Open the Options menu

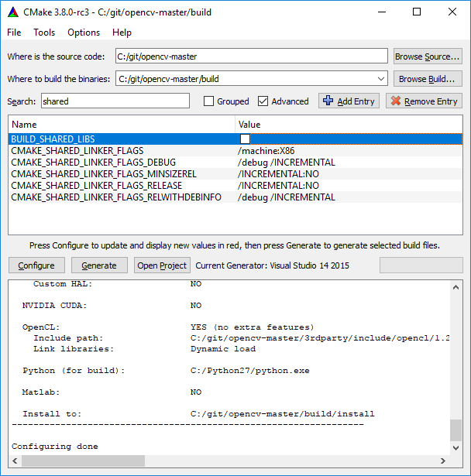point(84,33)
